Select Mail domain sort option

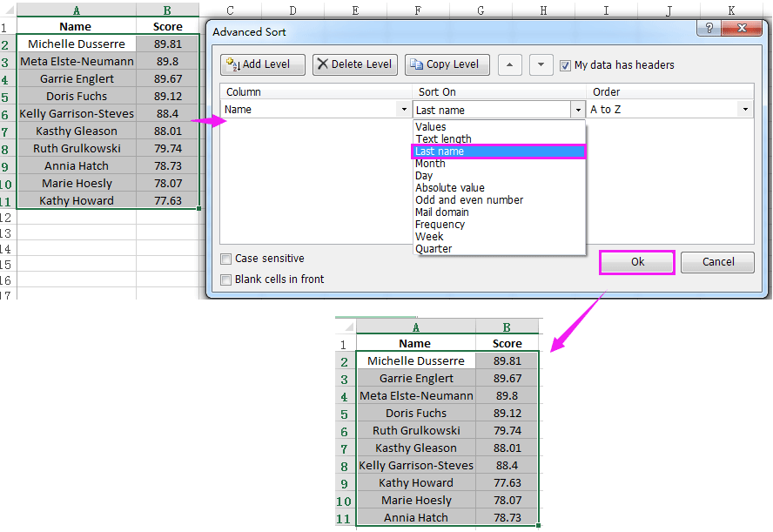[x=499, y=212]
